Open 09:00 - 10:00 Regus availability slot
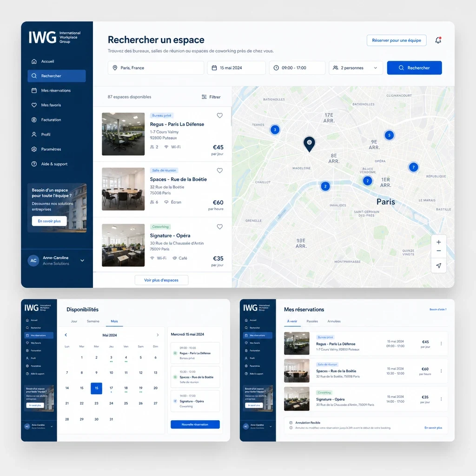 (195, 353)
